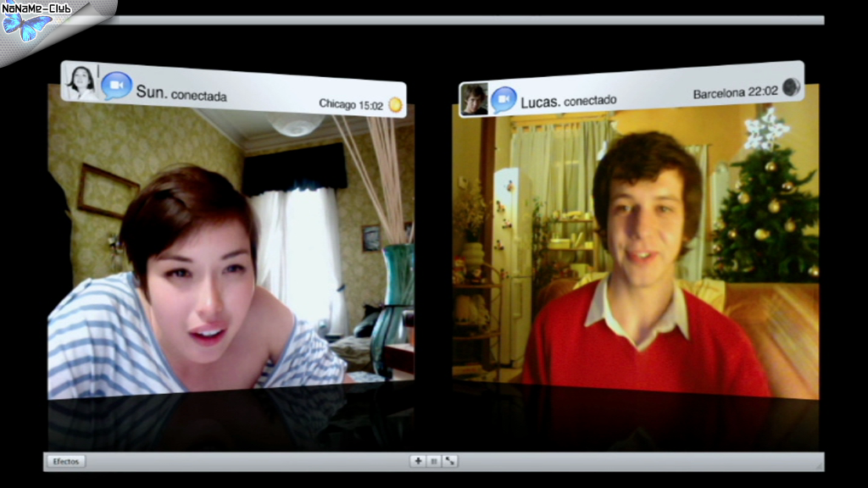Pause the video call with the middle button

433,461
